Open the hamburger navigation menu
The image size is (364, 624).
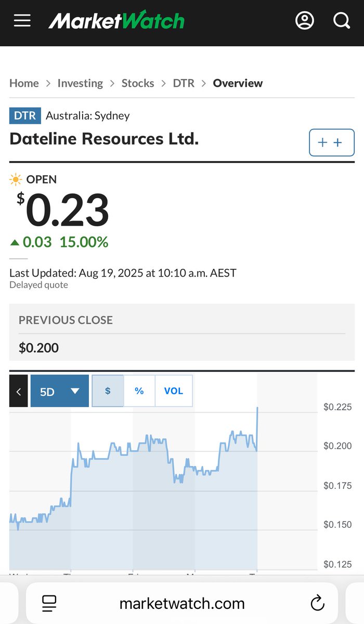point(22,21)
